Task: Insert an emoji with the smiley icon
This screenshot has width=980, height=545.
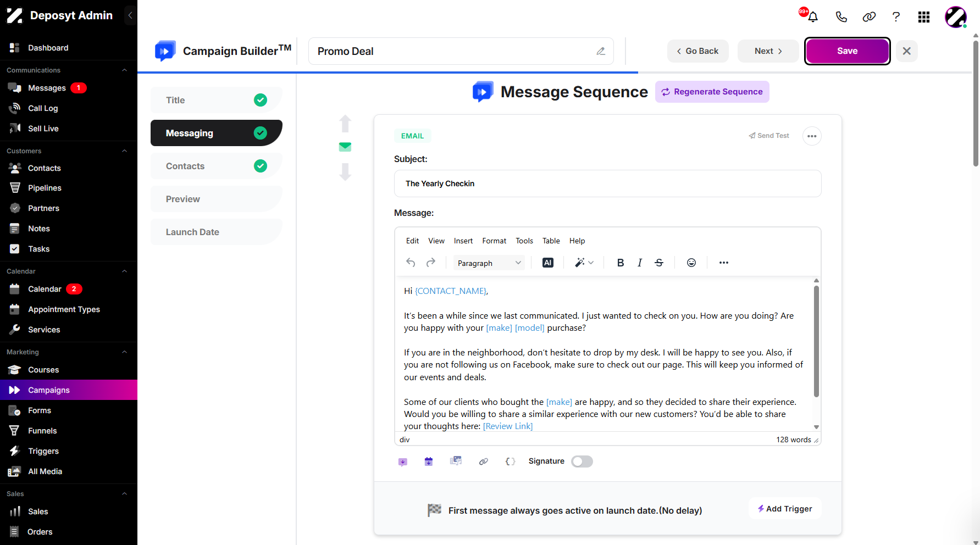Action: [x=691, y=263]
